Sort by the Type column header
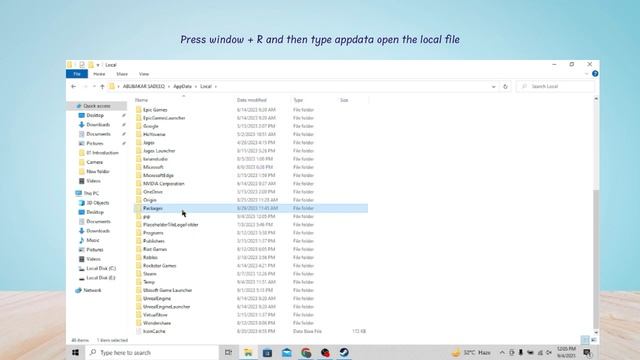The width and height of the screenshot is (640, 360). (x=298, y=100)
